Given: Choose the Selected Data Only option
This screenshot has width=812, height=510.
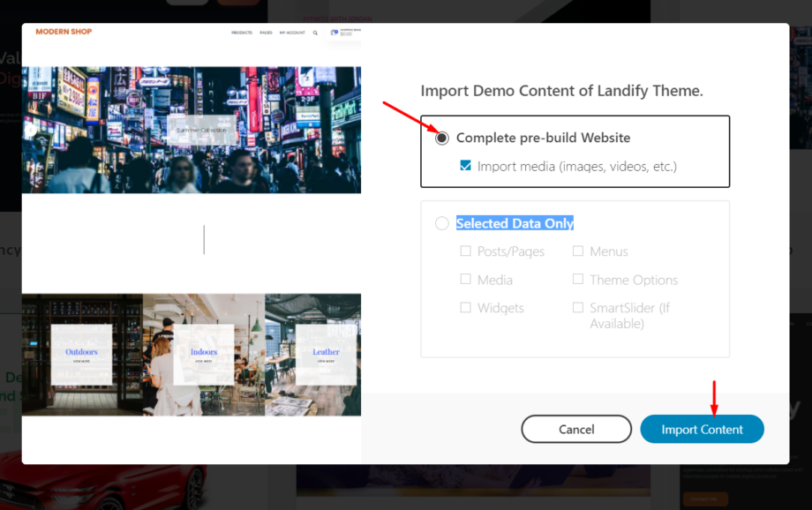Looking at the screenshot, I should [441, 223].
